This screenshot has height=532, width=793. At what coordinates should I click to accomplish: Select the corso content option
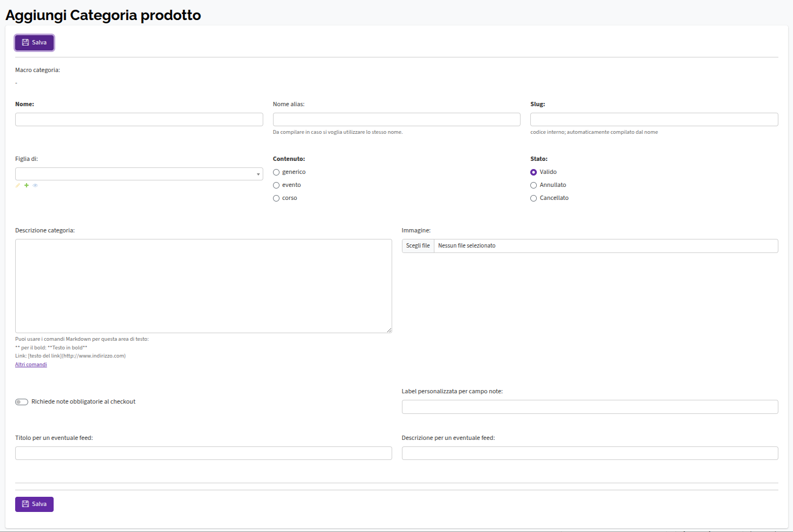276,198
